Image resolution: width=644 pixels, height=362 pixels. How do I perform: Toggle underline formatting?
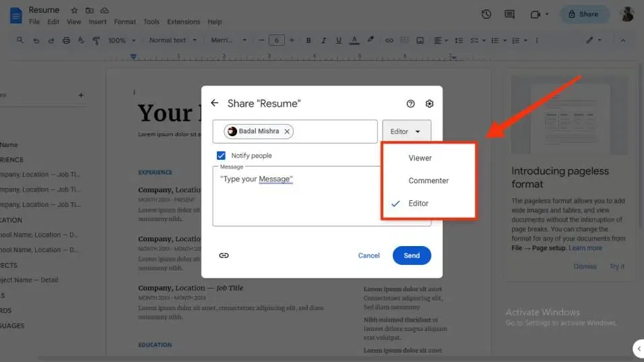(338, 40)
